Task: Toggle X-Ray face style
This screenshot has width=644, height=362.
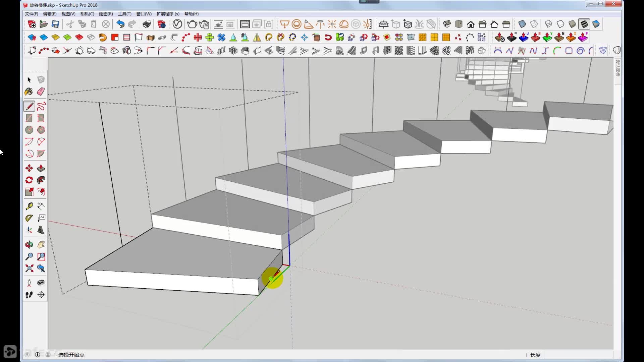Action: point(522,24)
